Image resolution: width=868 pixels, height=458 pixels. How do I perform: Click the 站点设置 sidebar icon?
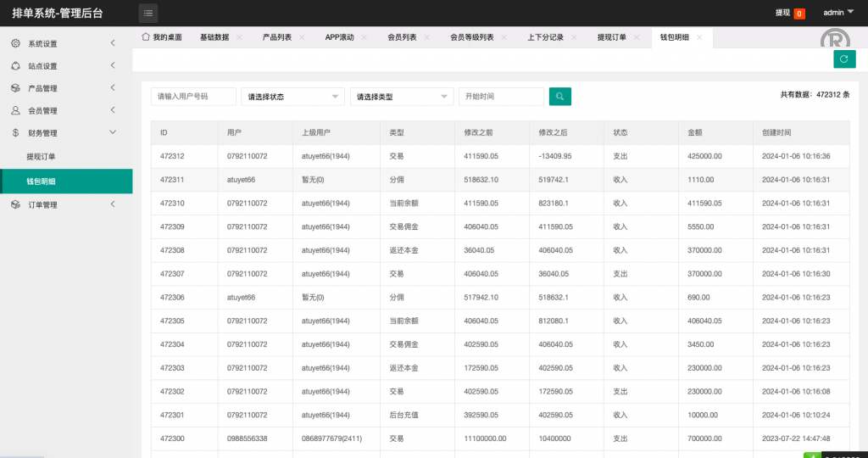pos(15,66)
